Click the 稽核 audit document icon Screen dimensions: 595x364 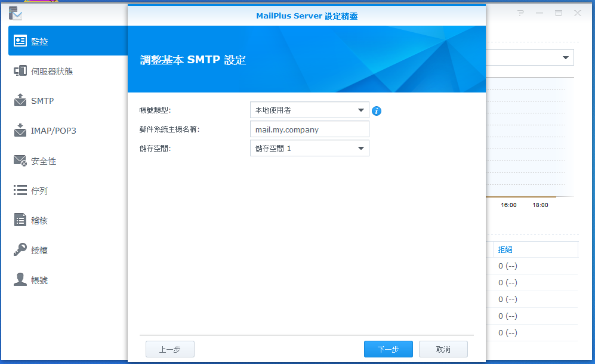click(x=20, y=220)
